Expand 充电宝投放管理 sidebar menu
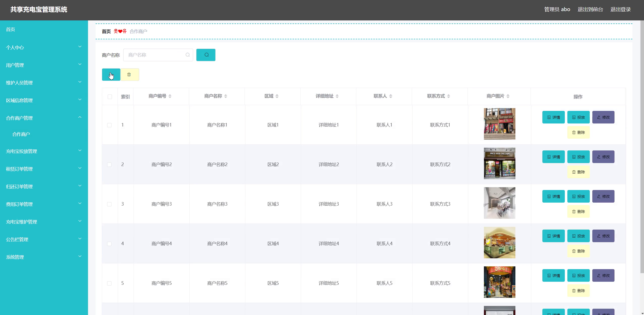This screenshot has height=315, width=644. [x=44, y=151]
